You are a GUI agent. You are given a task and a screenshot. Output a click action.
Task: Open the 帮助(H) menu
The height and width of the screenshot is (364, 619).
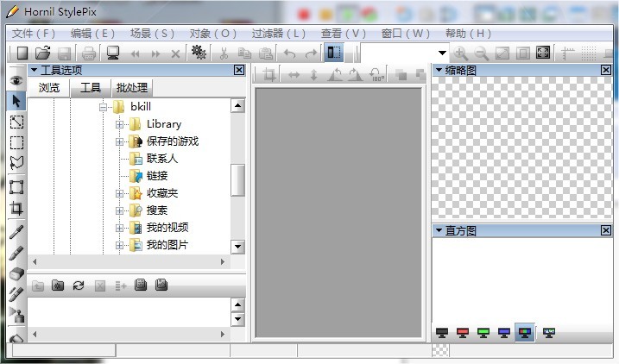click(x=469, y=34)
